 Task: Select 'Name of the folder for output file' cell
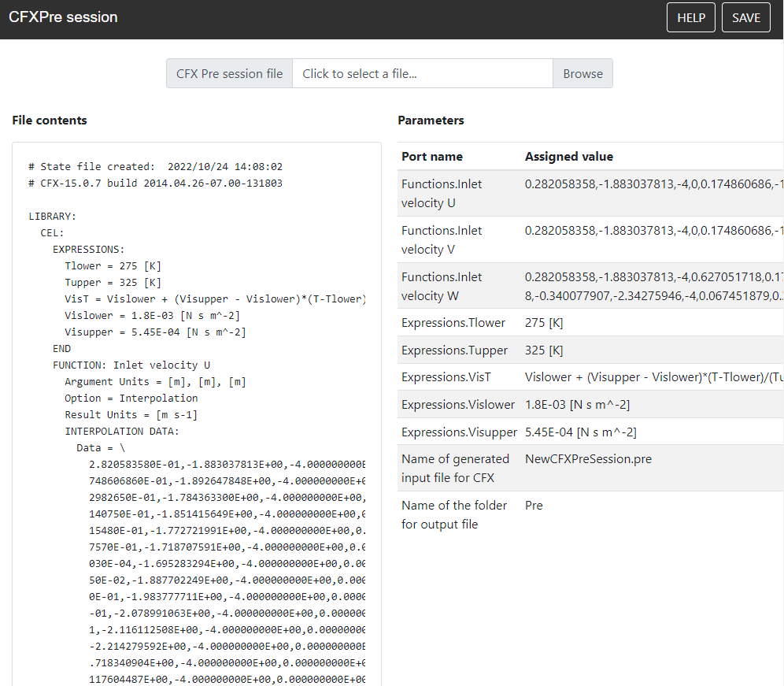point(459,514)
